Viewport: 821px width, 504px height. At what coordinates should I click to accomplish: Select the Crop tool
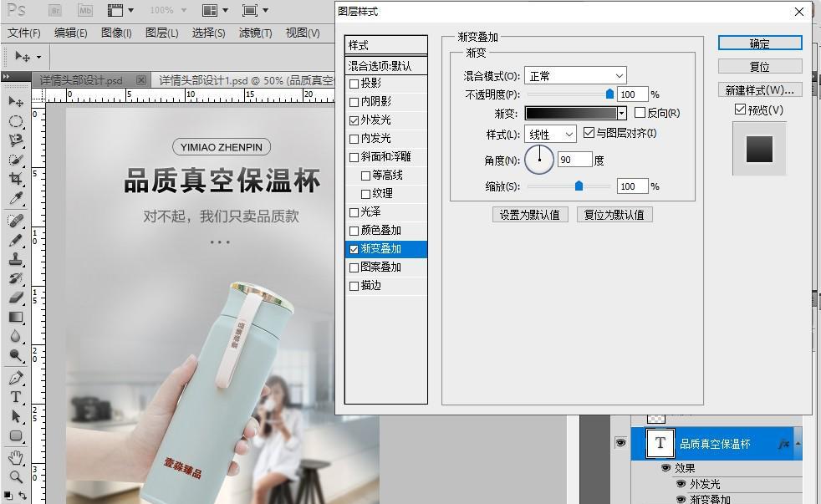[16, 179]
